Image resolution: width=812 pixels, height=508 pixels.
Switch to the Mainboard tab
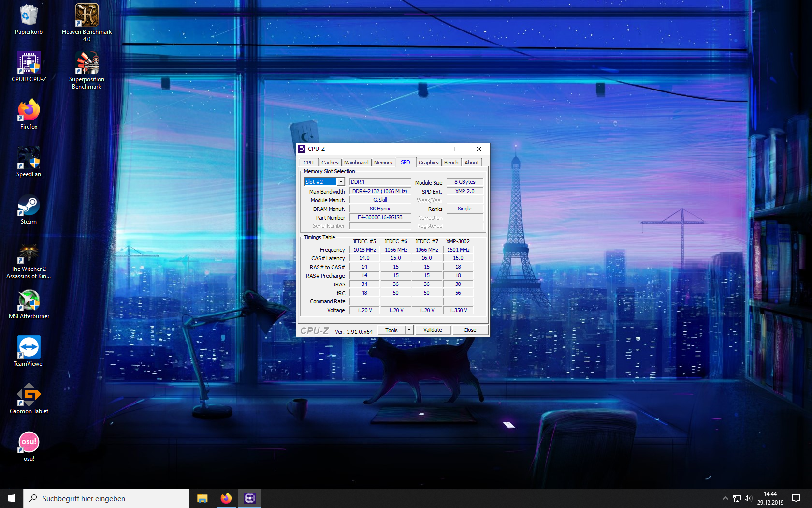(356, 163)
